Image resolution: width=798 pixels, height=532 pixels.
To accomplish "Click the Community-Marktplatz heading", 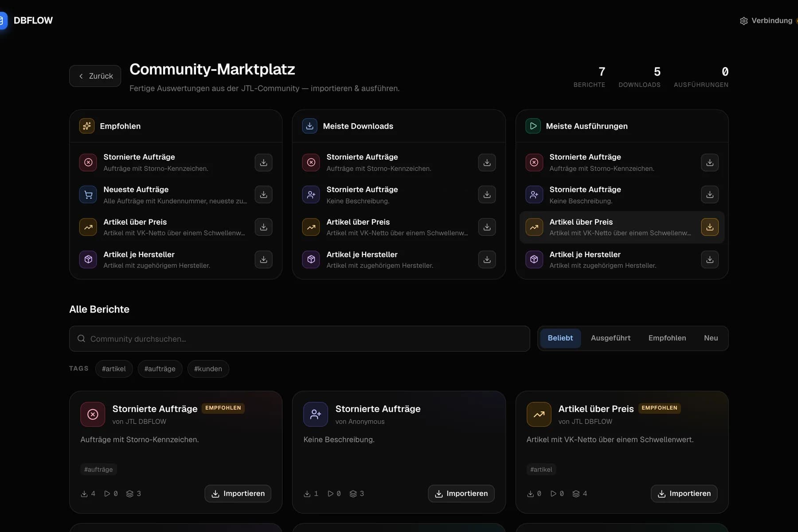I will pyautogui.click(x=212, y=69).
